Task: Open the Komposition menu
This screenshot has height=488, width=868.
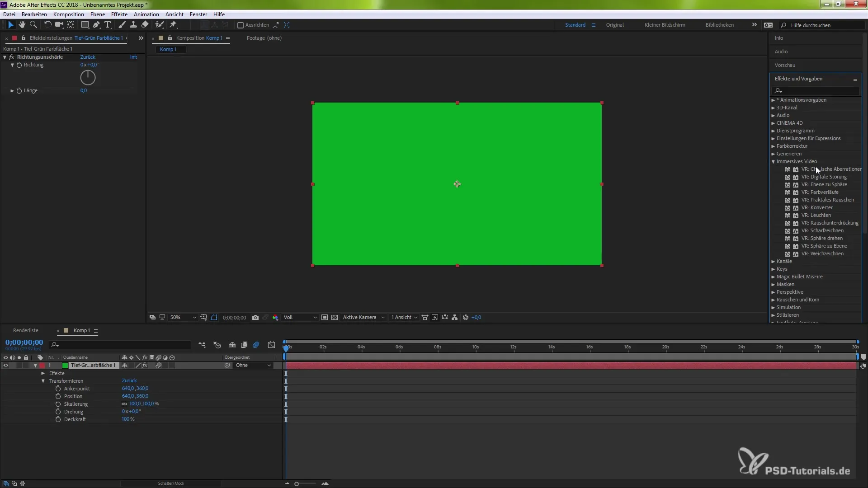Action: tap(68, 14)
